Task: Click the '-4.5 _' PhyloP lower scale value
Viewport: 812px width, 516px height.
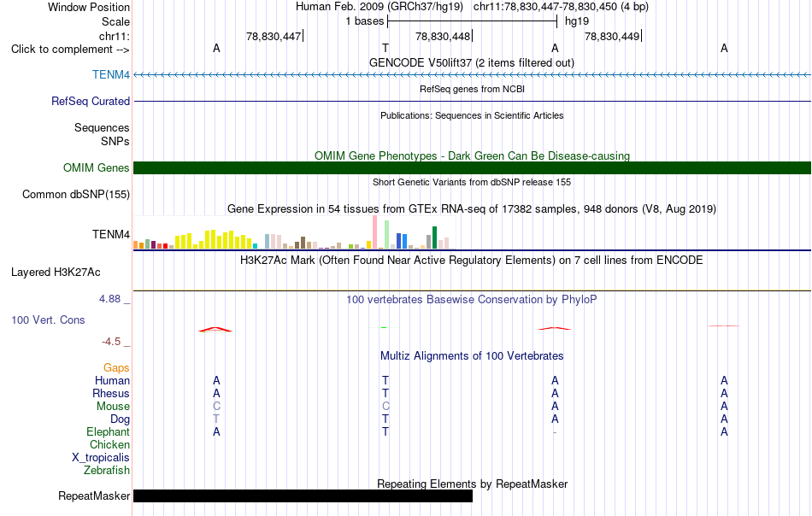Action: [115, 342]
